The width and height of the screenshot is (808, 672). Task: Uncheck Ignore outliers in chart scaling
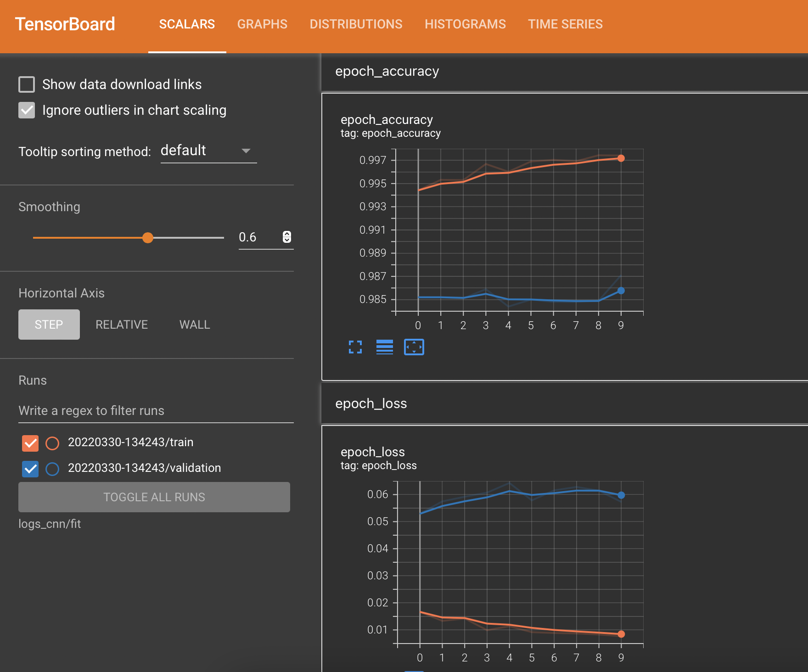(x=27, y=110)
